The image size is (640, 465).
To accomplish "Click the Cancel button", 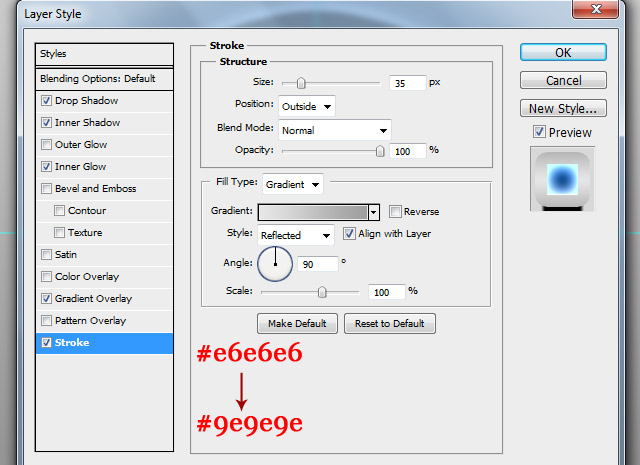I will pos(563,80).
